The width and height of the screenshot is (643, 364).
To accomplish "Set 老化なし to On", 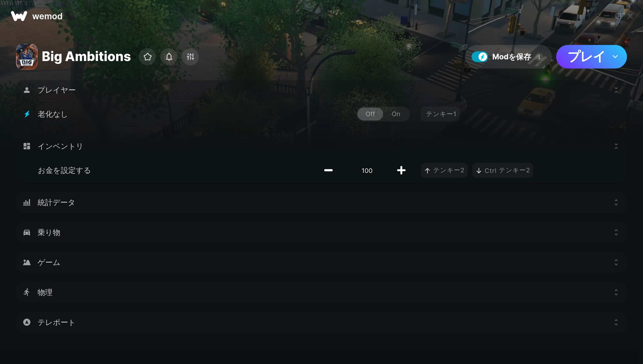I will [x=396, y=114].
